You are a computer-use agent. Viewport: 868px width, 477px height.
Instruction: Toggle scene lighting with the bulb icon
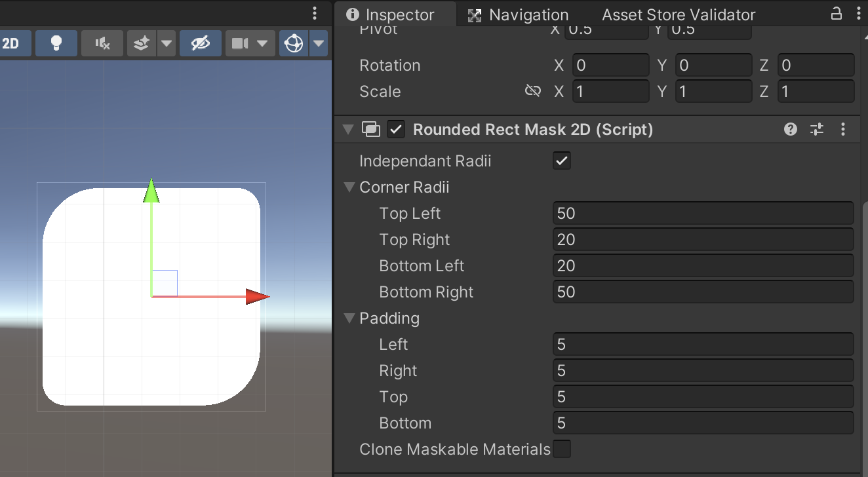click(x=56, y=44)
